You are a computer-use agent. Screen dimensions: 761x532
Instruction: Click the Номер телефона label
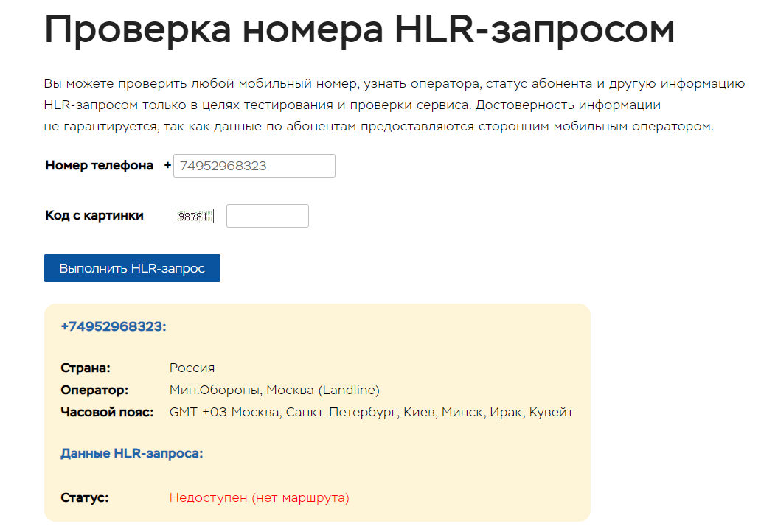tap(99, 165)
